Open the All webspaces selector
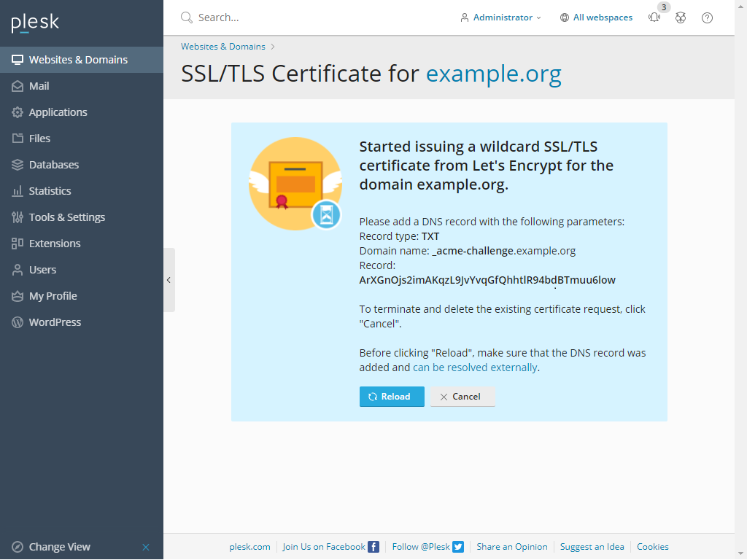The height and width of the screenshot is (560, 747). point(596,17)
